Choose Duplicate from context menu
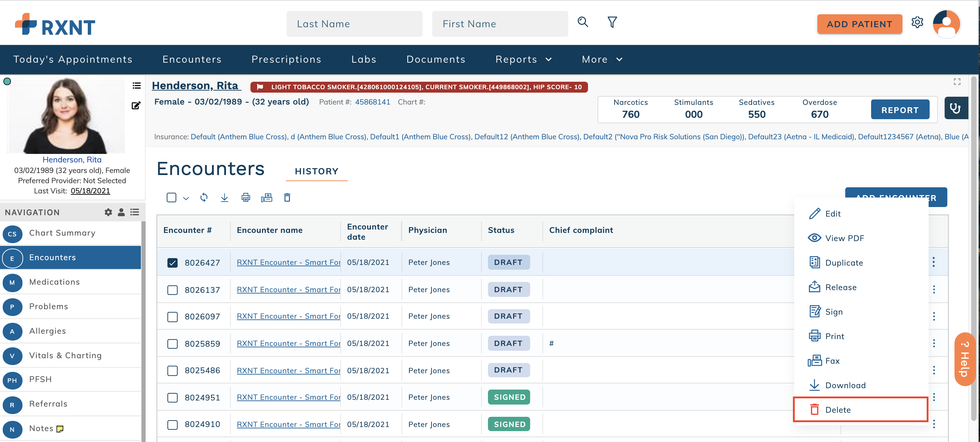980x442 pixels. click(861, 262)
